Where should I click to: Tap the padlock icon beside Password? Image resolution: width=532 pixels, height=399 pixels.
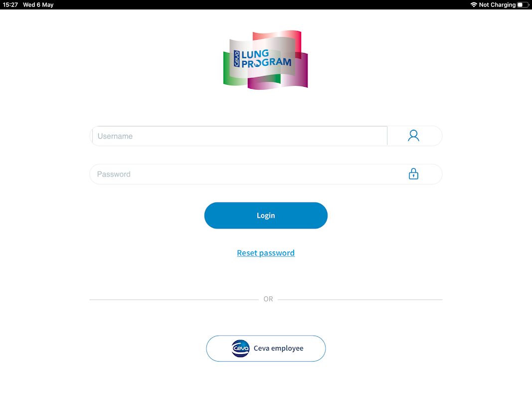tap(413, 174)
